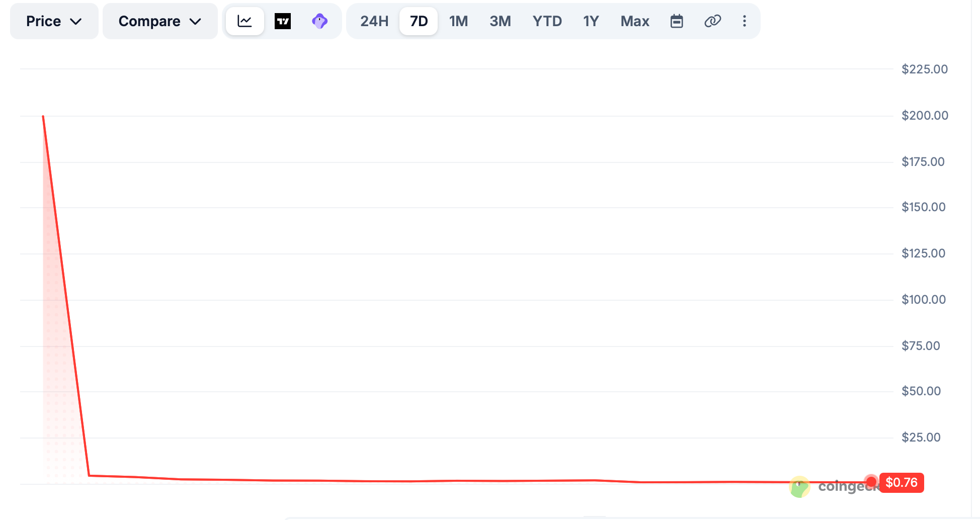Click the $0.76 current price label
980x520 pixels.
tap(902, 483)
